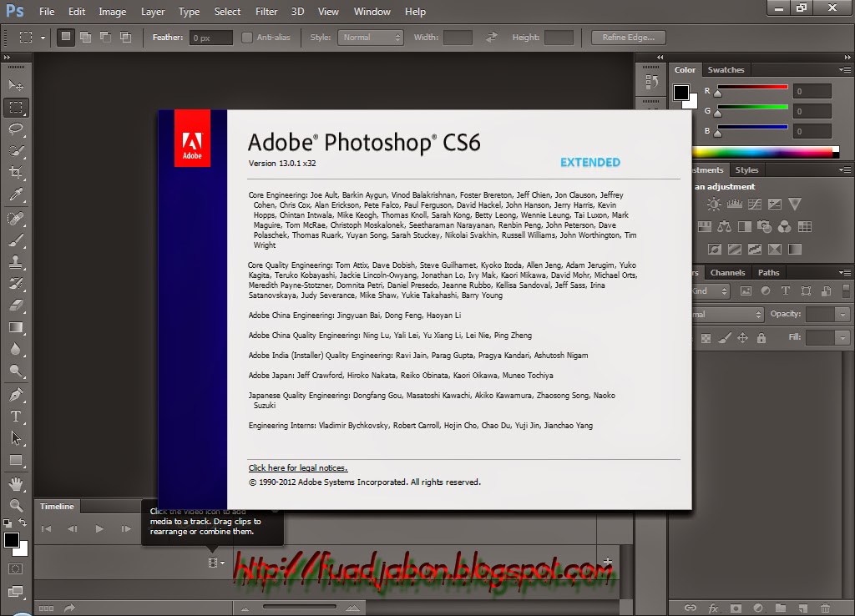Select the Eyedropper tool
The height and width of the screenshot is (616, 855).
(x=16, y=194)
